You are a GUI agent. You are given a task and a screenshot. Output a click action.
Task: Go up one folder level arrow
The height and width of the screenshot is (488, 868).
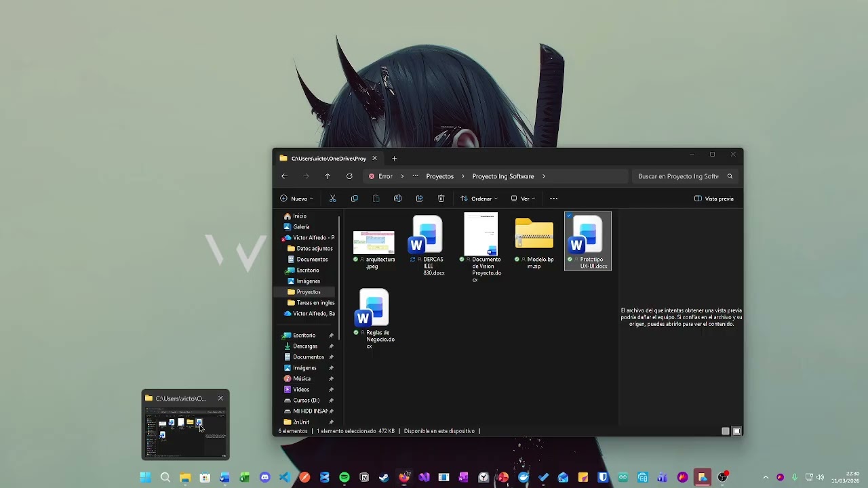[328, 176]
